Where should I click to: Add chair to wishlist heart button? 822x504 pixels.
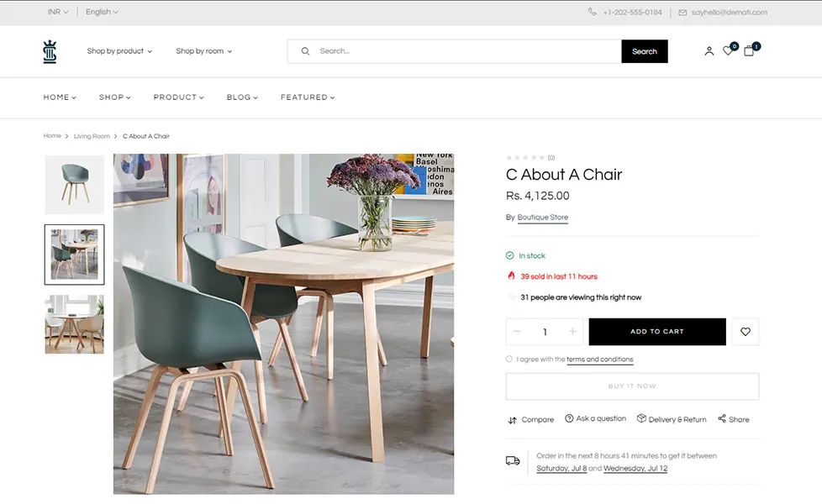click(x=745, y=332)
